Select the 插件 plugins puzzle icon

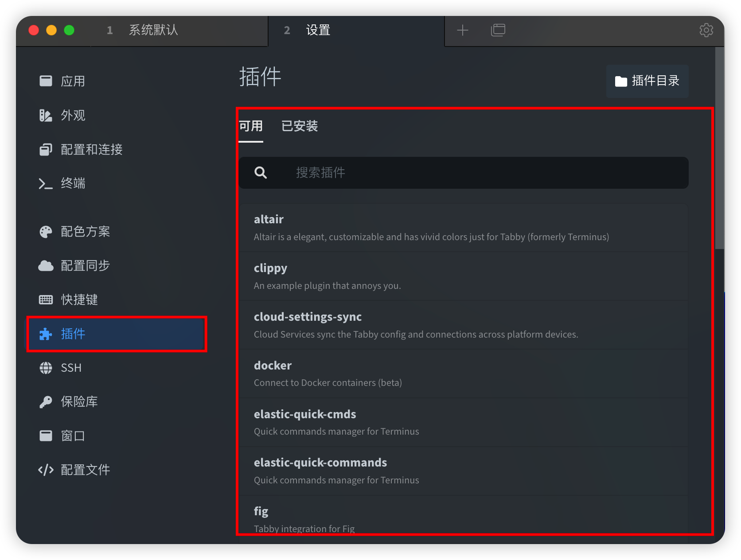pos(46,334)
